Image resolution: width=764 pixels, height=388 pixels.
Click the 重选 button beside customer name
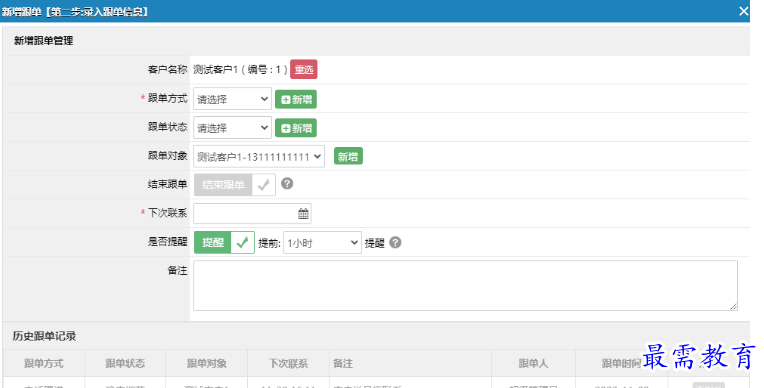tap(304, 69)
